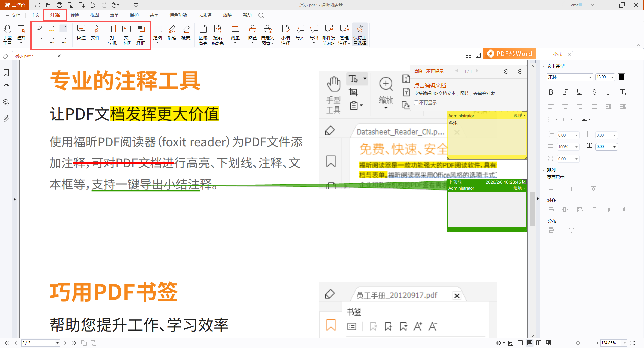The image size is (644, 348).
Task: Click the black font color swatch
Action: [x=622, y=77]
